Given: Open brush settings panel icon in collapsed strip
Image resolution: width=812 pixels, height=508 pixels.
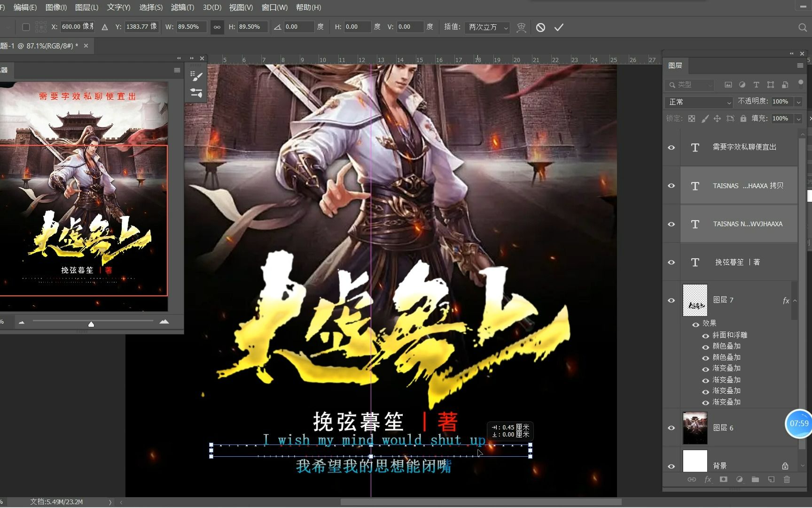Looking at the screenshot, I should click(x=196, y=76).
